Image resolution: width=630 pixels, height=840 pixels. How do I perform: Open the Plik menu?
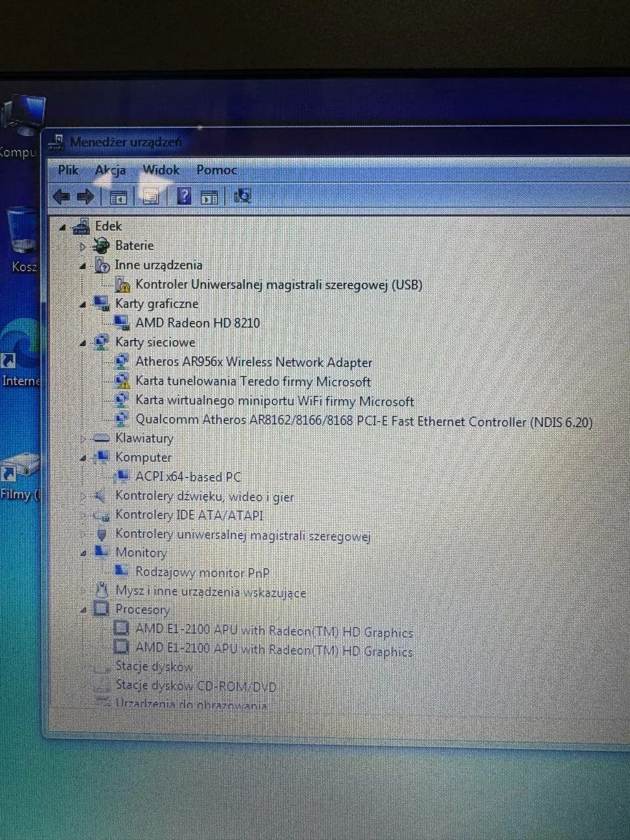(68, 170)
